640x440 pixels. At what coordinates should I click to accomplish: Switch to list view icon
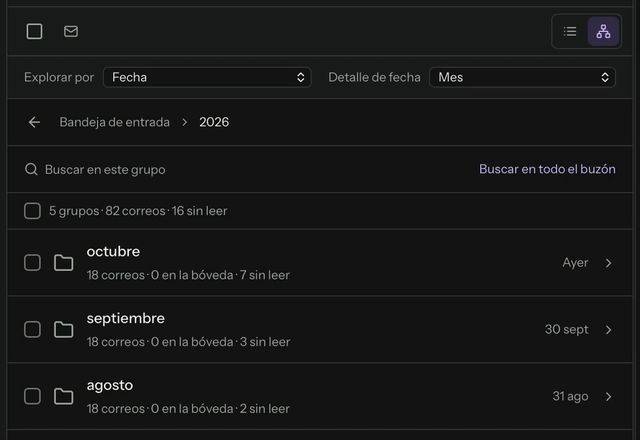click(570, 31)
